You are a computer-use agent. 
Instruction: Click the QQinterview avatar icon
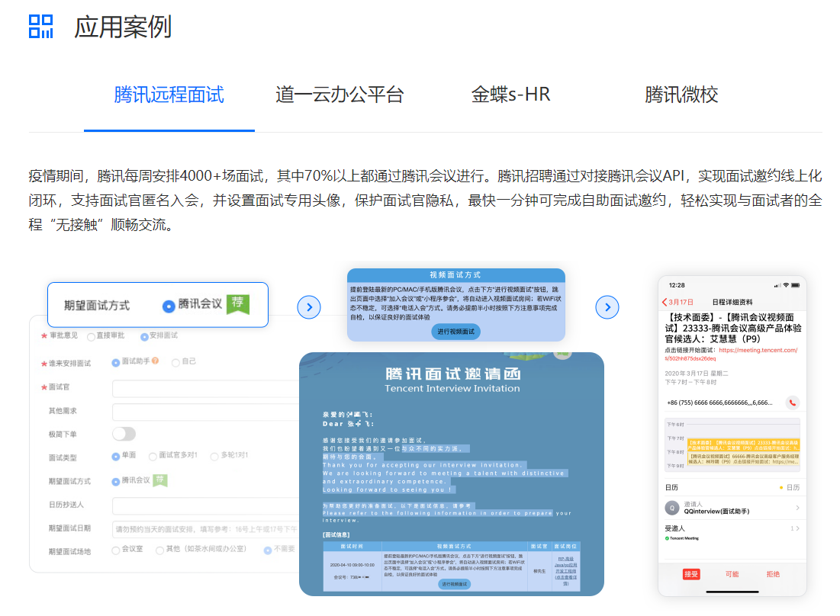pyautogui.click(x=672, y=508)
